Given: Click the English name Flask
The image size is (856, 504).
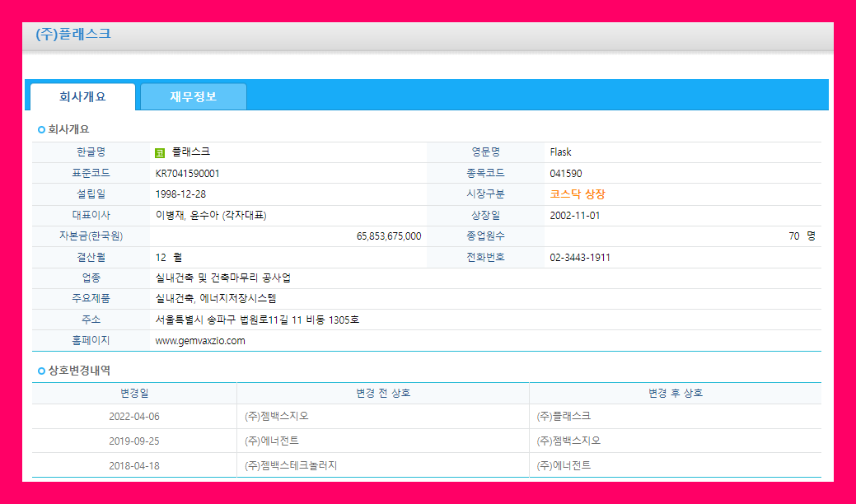Looking at the screenshot, I should [x=561, y=152].
